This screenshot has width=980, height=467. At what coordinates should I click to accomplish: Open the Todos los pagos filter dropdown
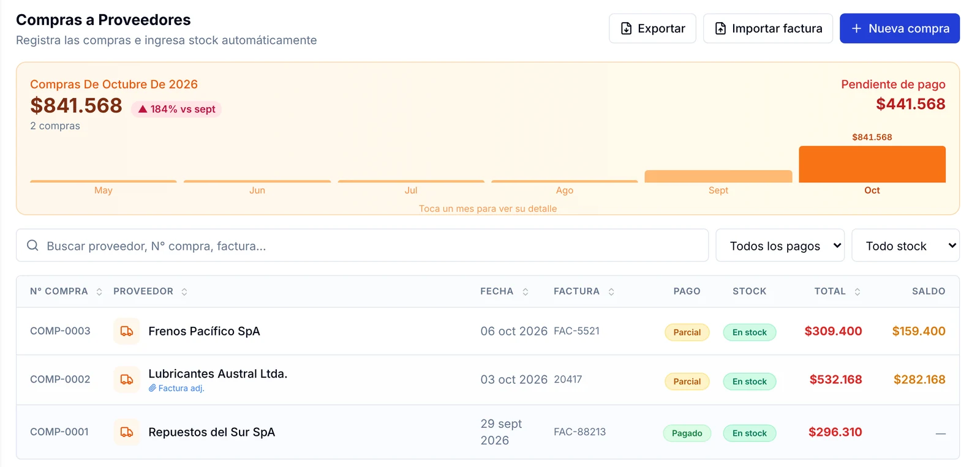pos(780,245)
